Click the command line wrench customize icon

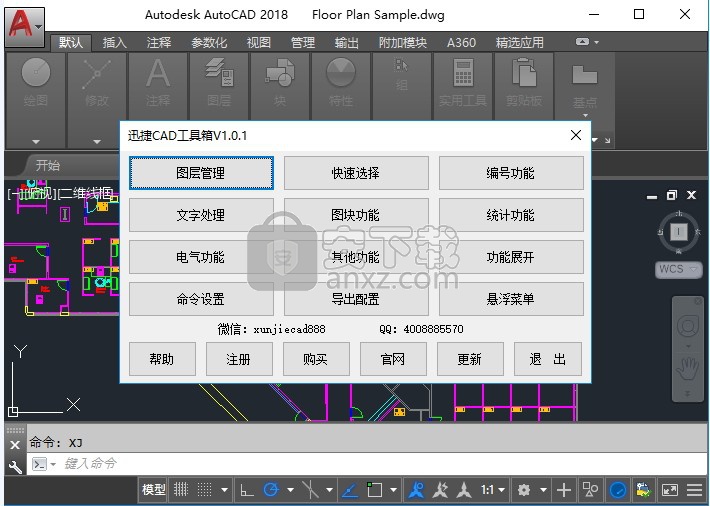pyautogui.click(x=15, y=466)
